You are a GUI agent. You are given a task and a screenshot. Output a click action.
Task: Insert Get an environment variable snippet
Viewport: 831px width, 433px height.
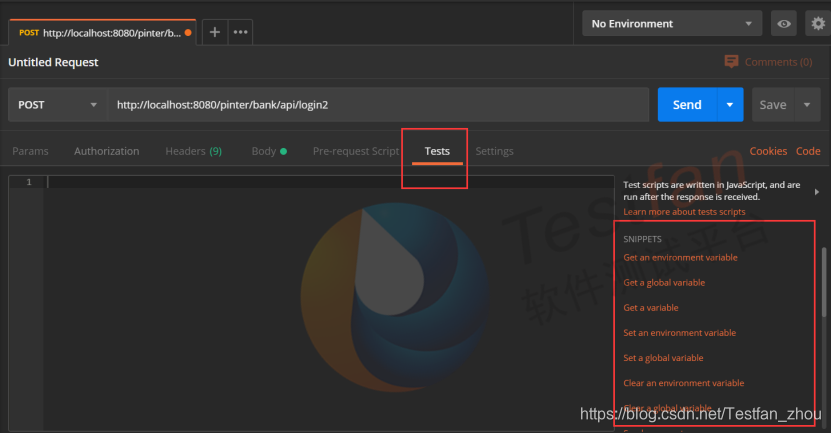pos(680,258)
